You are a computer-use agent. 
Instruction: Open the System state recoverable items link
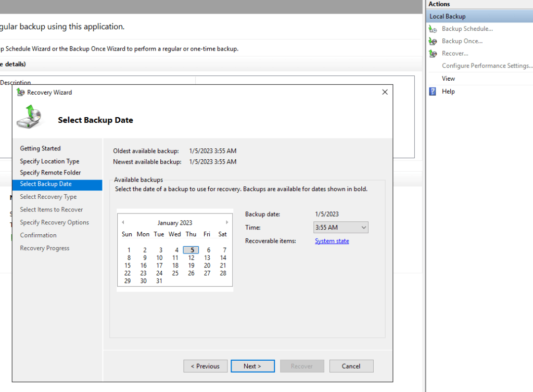(332, 241)
